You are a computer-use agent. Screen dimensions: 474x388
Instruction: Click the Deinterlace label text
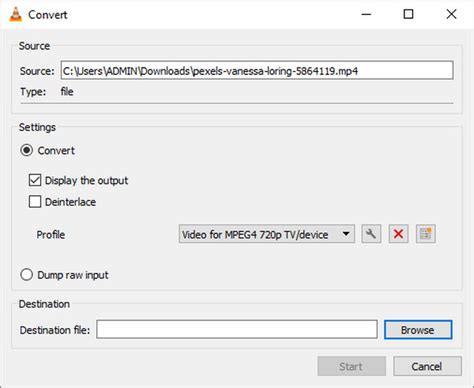click(70, 202)
